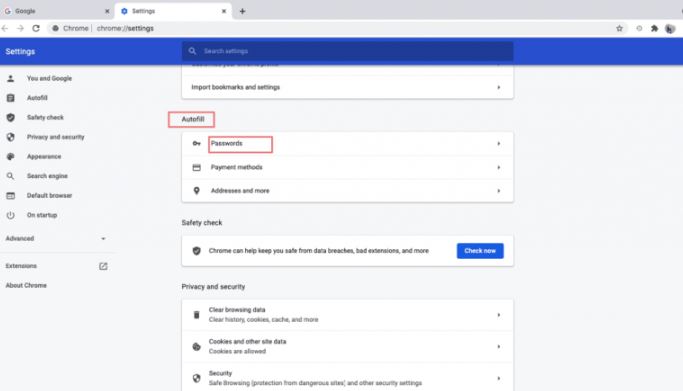Open Payment methods via its right arrow
This screenshot has width=683, height=391.
click(499, 167)
